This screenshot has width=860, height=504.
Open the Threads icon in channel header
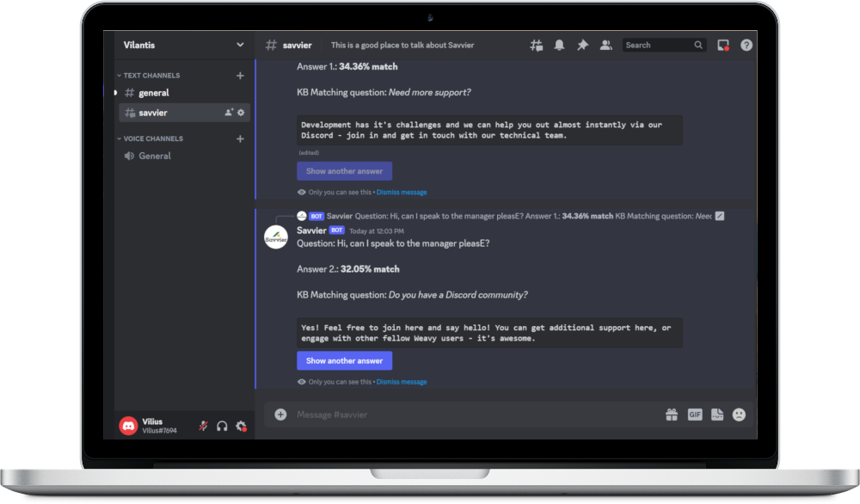pos(537,45)
